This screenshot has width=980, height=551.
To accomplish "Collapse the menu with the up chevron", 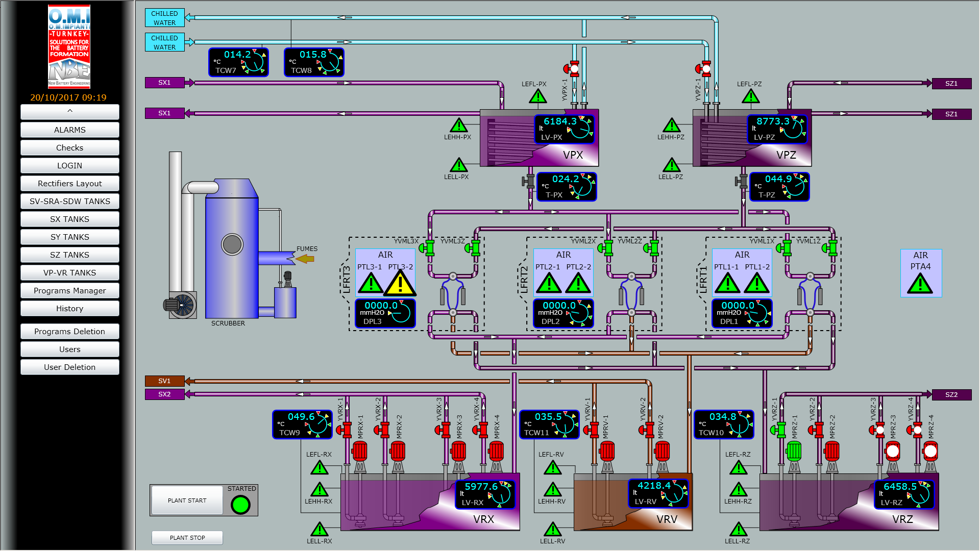I will click(70, 111).
